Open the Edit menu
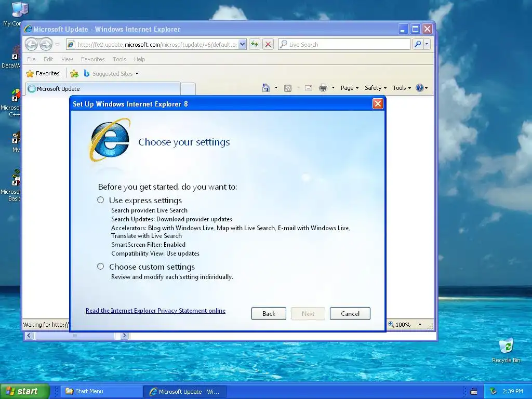The width and height of the screenshot is (532, 399). pos(48,59)
